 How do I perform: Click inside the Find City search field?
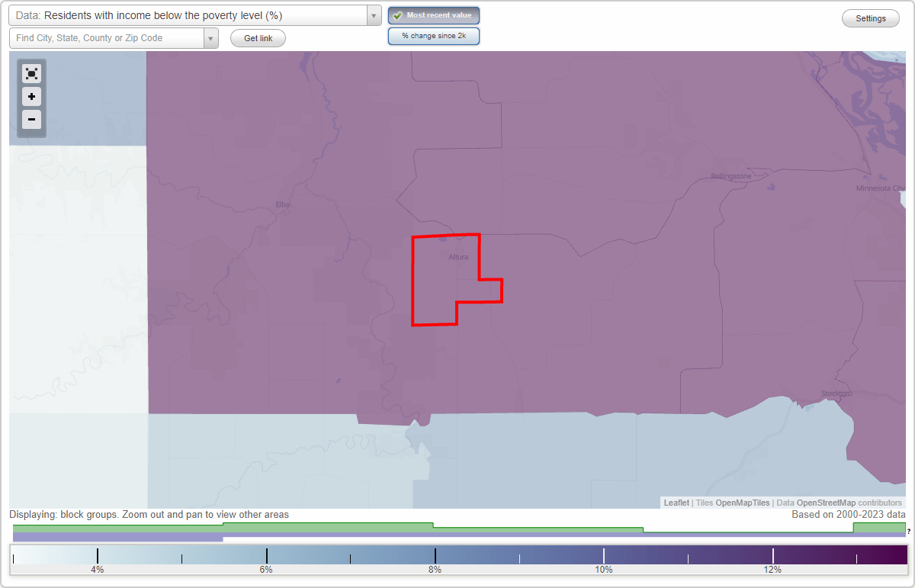point(107,37)
